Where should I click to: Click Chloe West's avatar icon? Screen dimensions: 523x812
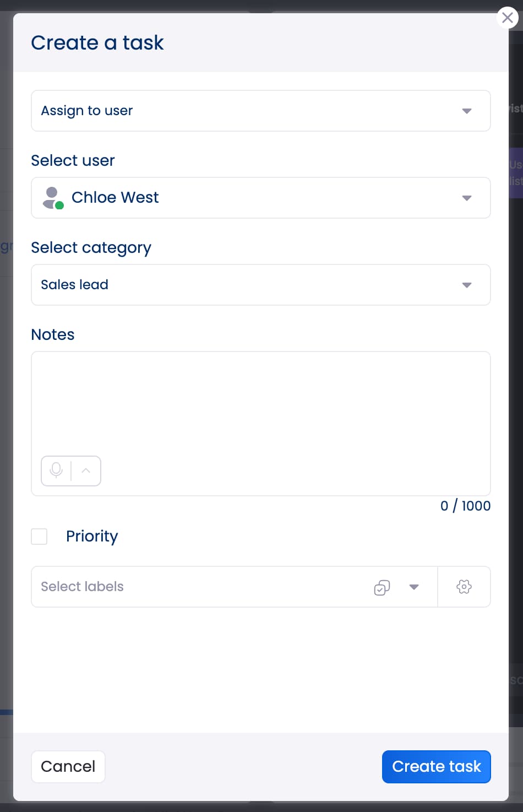point(51,197)
